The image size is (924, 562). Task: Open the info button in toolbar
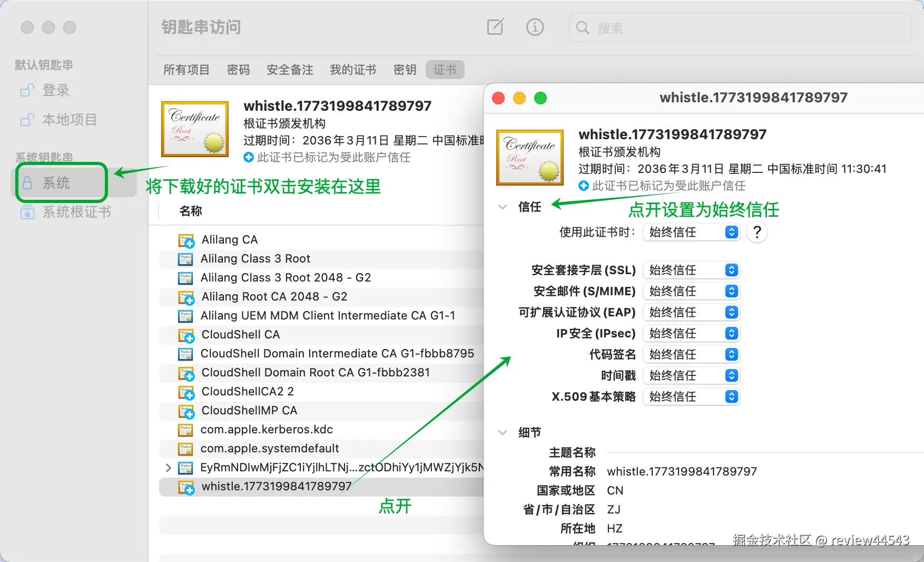click(535, 27)
